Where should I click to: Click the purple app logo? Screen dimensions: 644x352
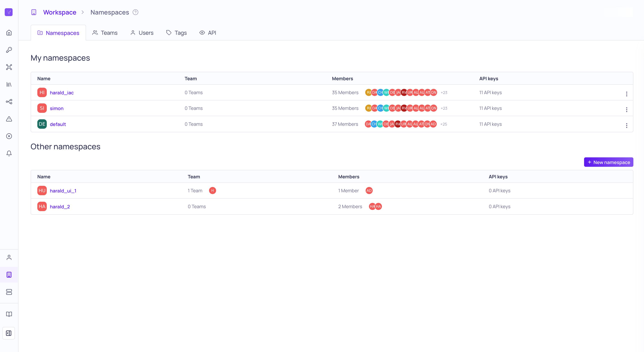[9, 12]
